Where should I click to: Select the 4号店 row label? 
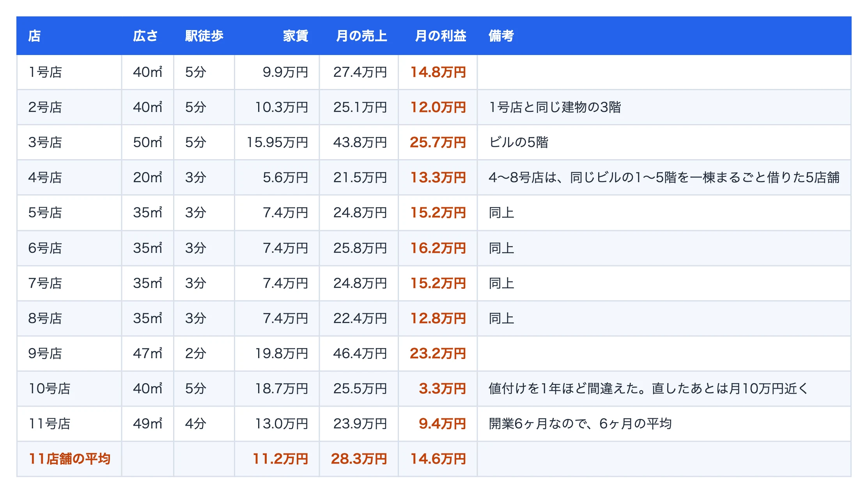(x=45, y=178)
